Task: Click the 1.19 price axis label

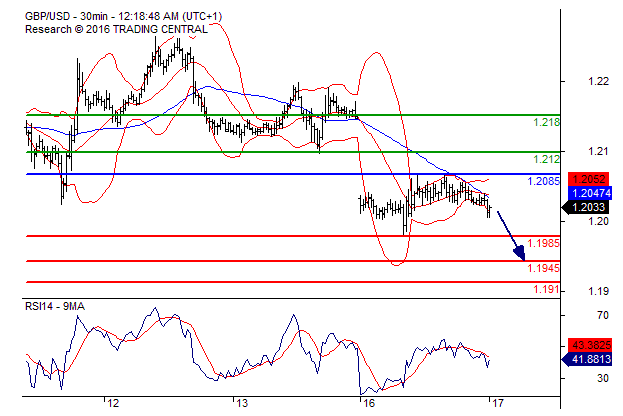Action: [x=598, y=291]
